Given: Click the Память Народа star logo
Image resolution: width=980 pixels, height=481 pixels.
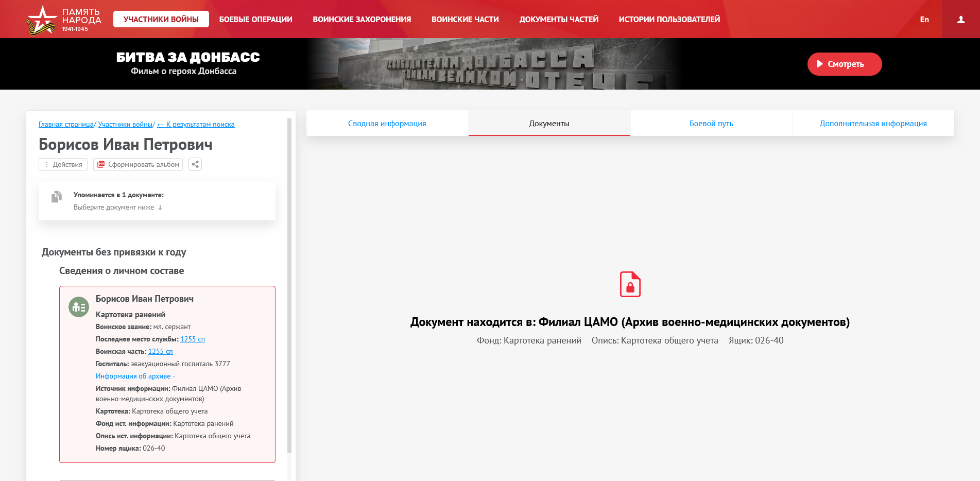Looking at the screenshot, I should point(41,20).
